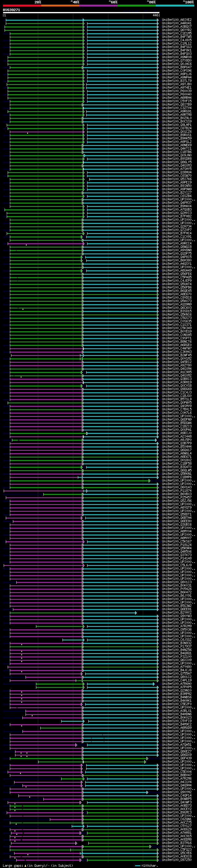Click hit label UniRef100_B4FSG3
Viewport: 197px width, 868px height.
[177, 47]
